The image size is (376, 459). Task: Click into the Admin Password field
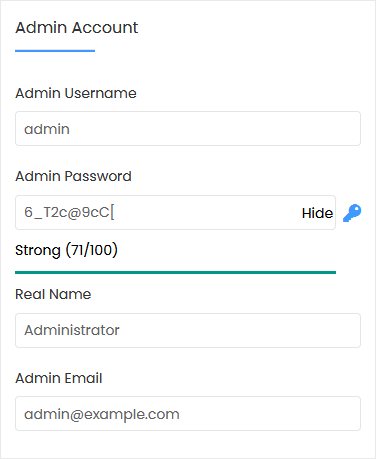coord(175,212)
